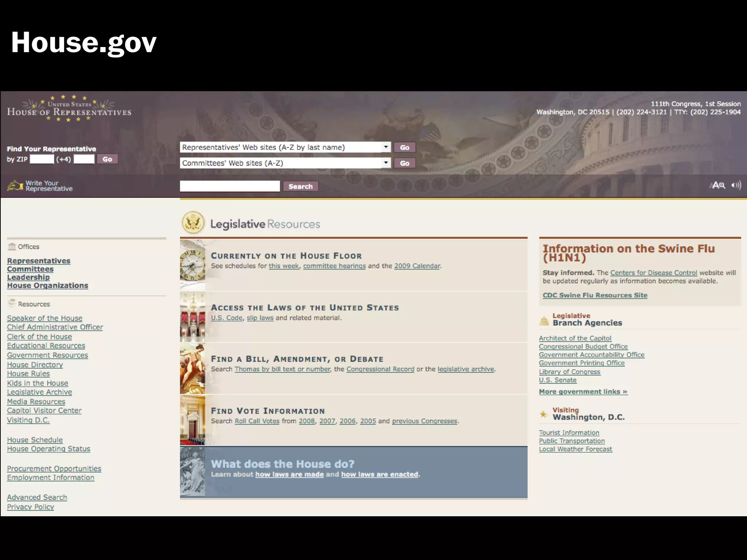Open Procurement Opportunities link
Viewport: 747px width, 560px height.
[54, 468]
